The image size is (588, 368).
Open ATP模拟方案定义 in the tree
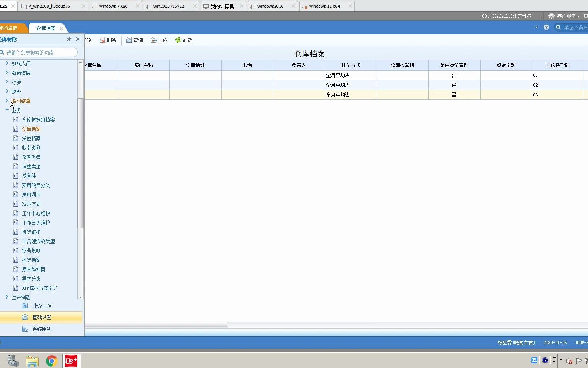point(39,288)
